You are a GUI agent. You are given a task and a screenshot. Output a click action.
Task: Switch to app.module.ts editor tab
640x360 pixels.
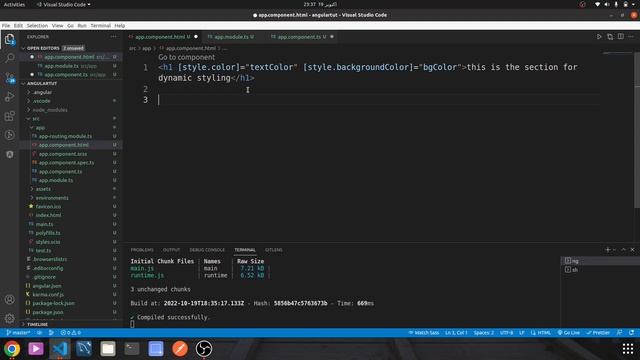(231, 37)
